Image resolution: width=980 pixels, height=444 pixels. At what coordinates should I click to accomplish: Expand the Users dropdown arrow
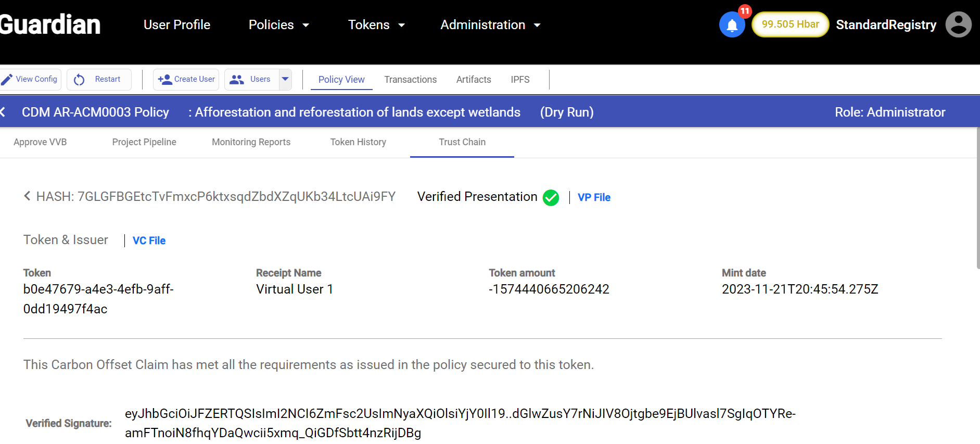tap(285, 80)
